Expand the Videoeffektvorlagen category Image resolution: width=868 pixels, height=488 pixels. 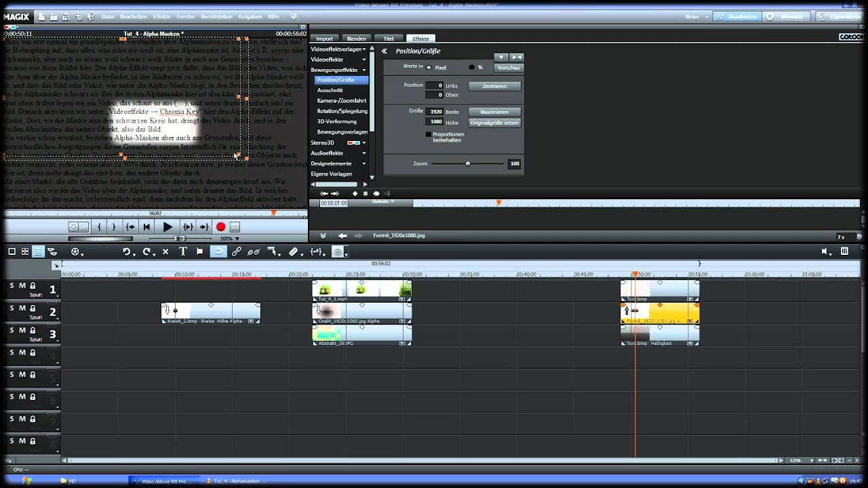tap(363, 49)
